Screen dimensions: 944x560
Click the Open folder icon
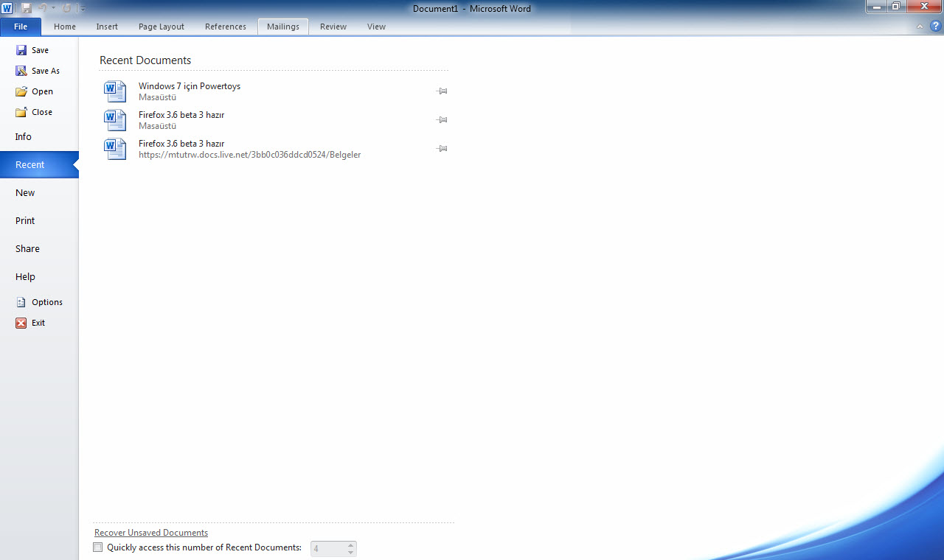click(21, 91)
